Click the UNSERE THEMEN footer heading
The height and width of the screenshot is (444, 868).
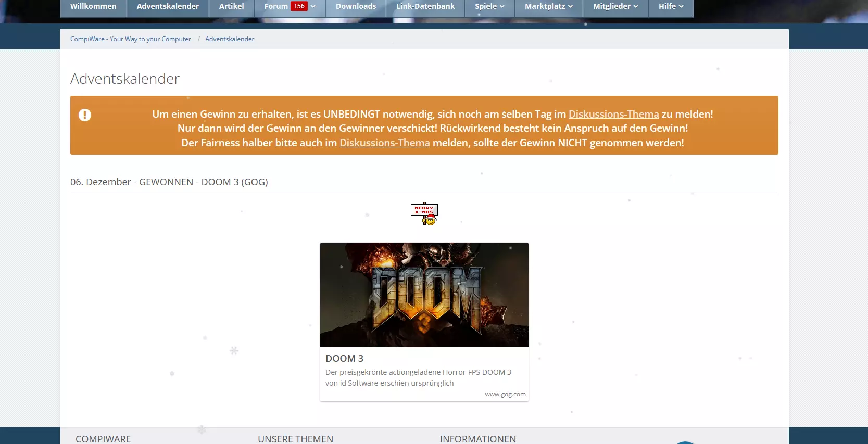[x=295, y=439]
